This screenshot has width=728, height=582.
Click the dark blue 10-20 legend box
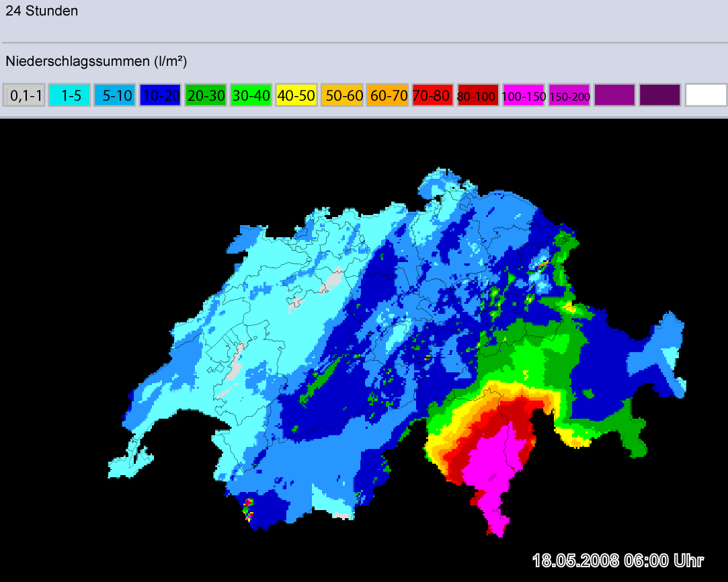pyautogui.click(x=160, y=95)
